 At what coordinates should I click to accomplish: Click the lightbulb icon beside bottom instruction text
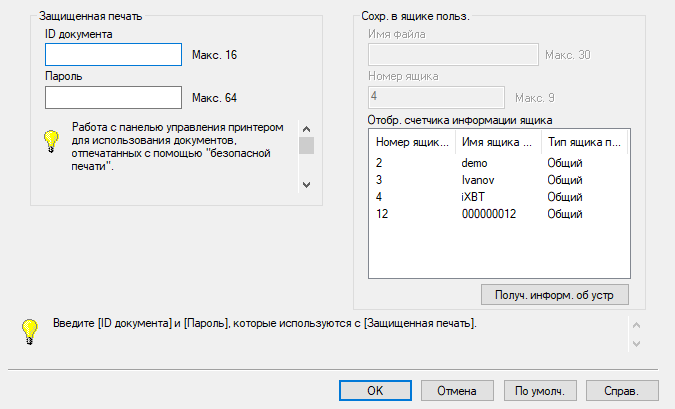pyautogui.click(x=31, y=329)
